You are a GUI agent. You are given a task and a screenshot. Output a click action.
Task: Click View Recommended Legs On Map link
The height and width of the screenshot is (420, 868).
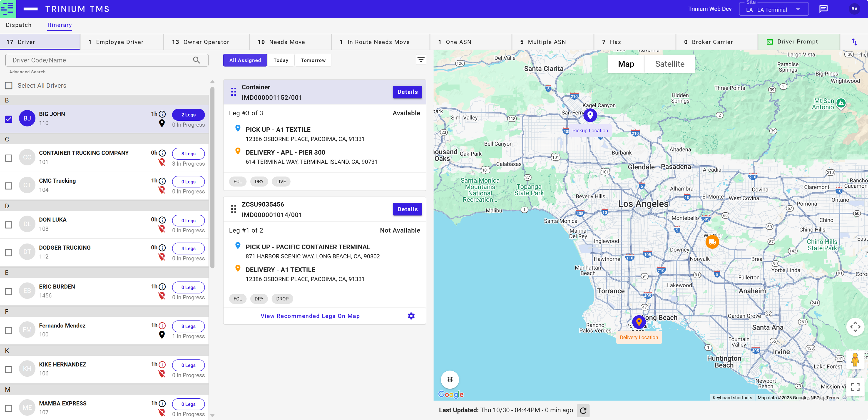click(x=310, y=316)
